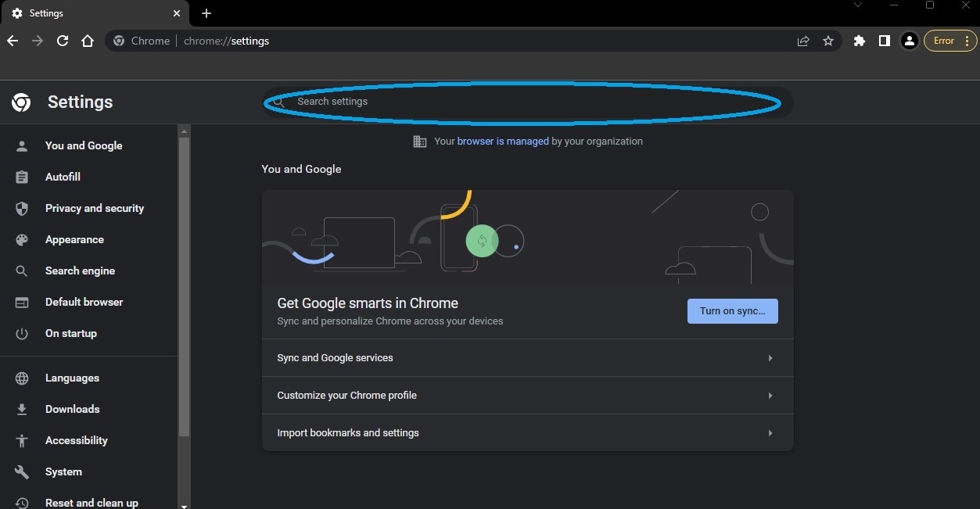Screen dimensions: 980x509
Task: Click the globe icon for Languages
Action: tap(22, 378)
